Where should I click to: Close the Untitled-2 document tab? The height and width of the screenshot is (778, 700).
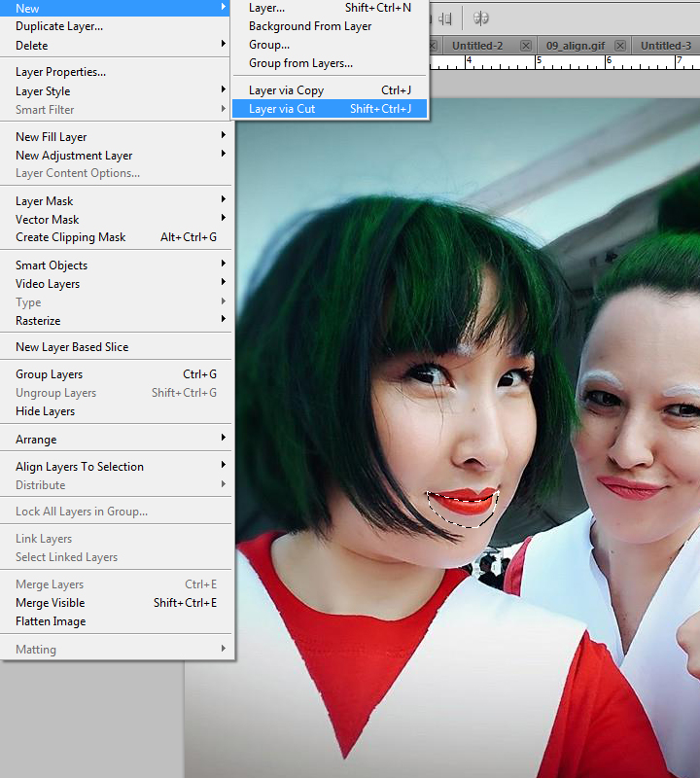click(526, 46)
